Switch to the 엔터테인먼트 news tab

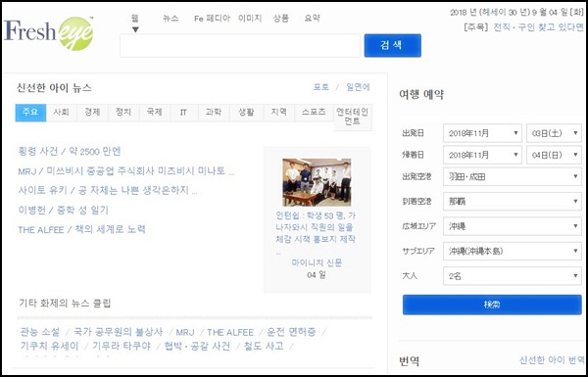(x=353, y=117)
